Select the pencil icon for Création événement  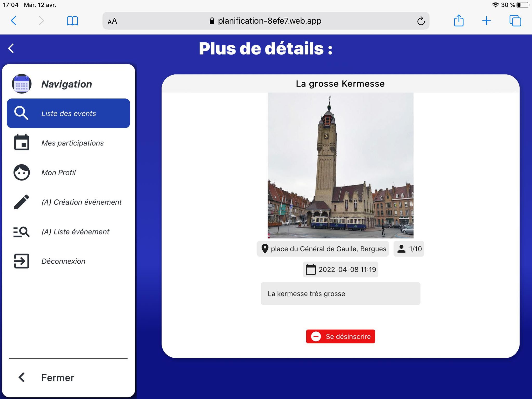coord(22,202)
